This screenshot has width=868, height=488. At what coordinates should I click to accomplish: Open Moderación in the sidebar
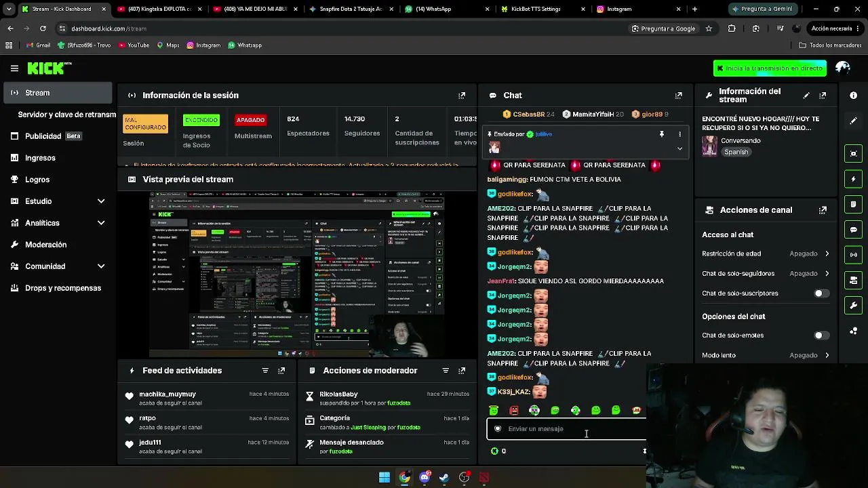point(58,245)
